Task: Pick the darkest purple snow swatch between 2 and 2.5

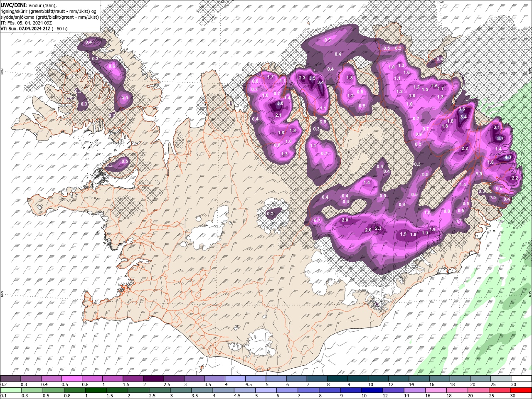Action: coord(153,379)
